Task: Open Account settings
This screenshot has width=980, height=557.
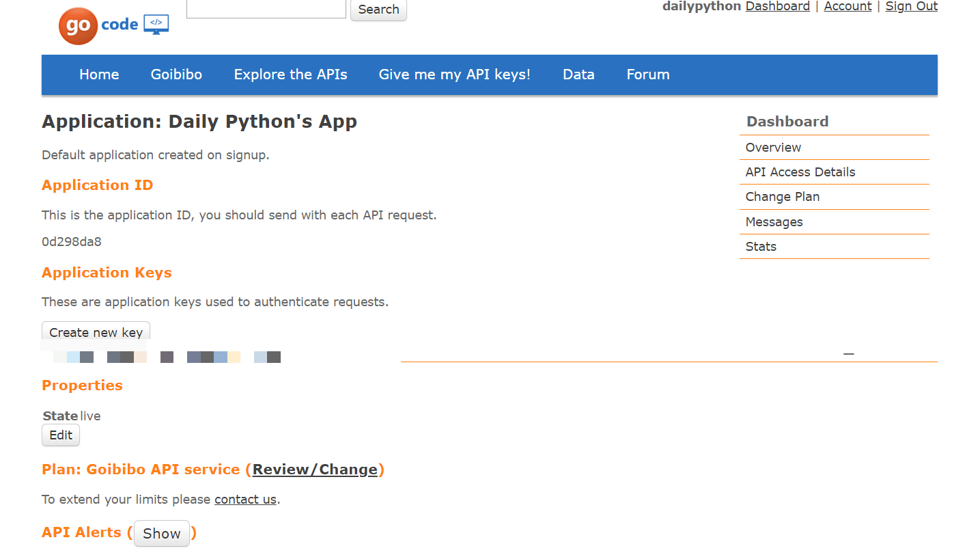Action: tap(848, 6)
